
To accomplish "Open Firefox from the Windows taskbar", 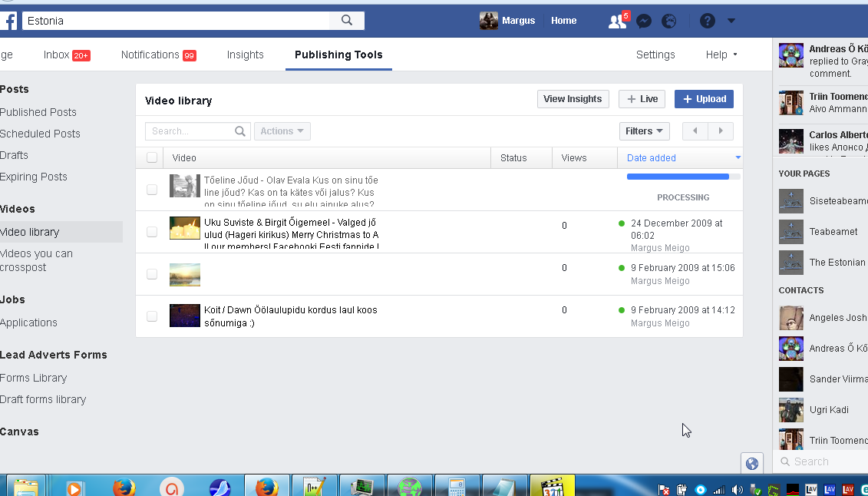I will 124,487.
